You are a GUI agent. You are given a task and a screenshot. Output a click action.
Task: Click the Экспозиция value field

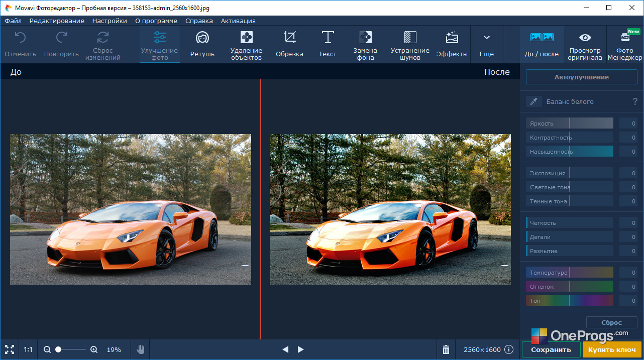point(628,173)
